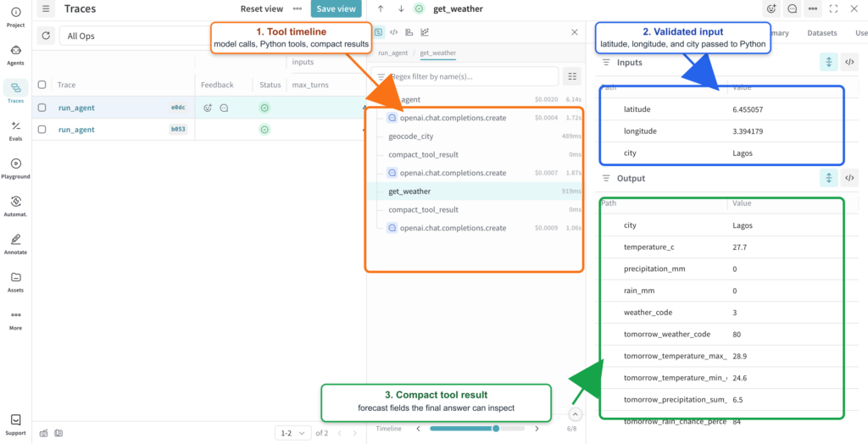Tick the checkbox for run_agent b053
Image resolution: width=868 pixels, height=444 pixels.
coord(42,130)
